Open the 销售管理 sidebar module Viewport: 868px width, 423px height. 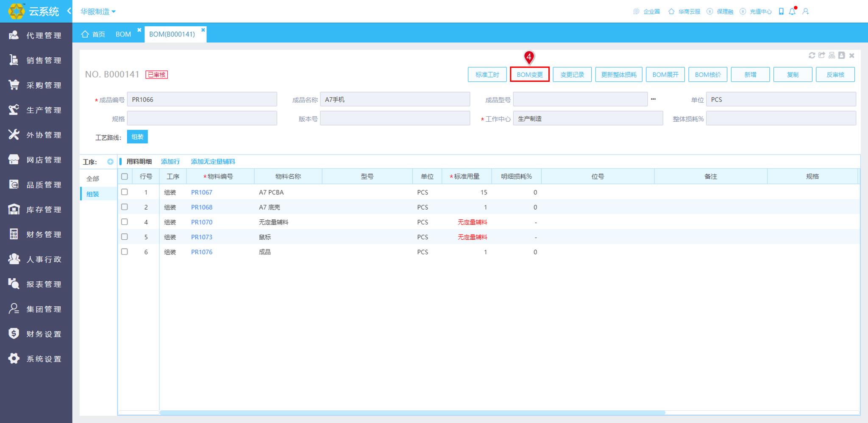pos(36,60)
